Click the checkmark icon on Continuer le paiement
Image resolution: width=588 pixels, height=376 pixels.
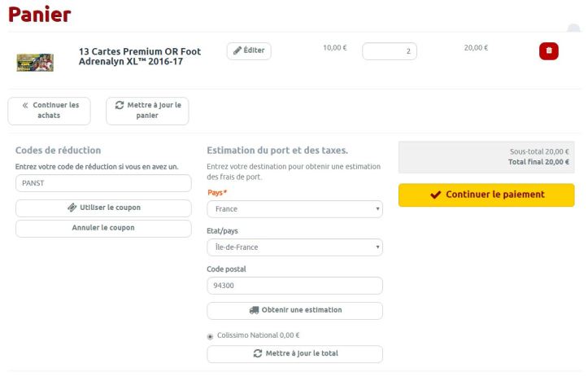coord(435,195)
